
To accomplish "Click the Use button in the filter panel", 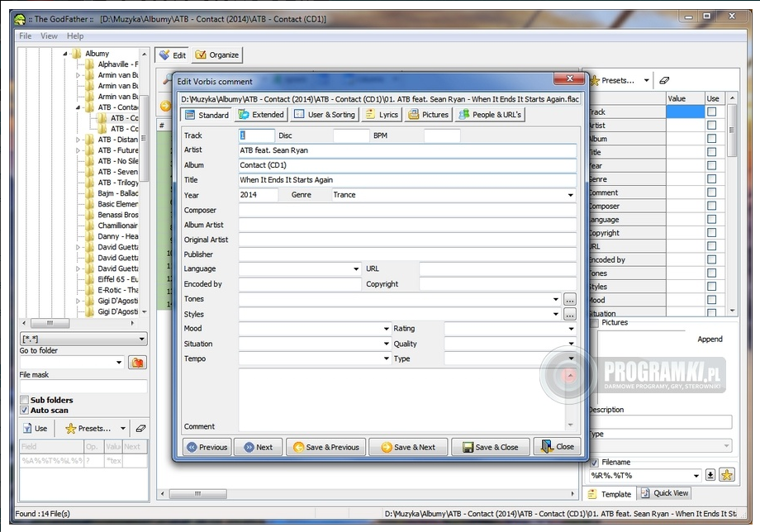I will tap(35, 428).
